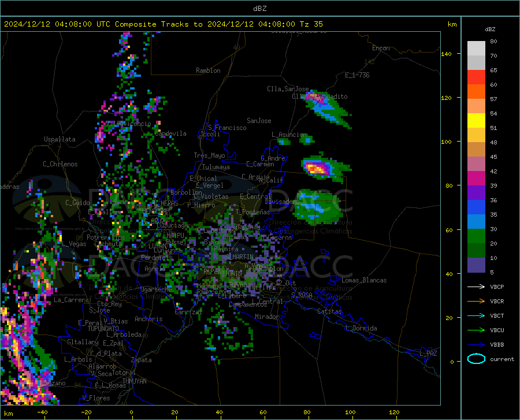Click the dark green 10-20 dBZ swatch
This screenshot has width=520, height=420.
pyautogui.click(x=476, y=251)
